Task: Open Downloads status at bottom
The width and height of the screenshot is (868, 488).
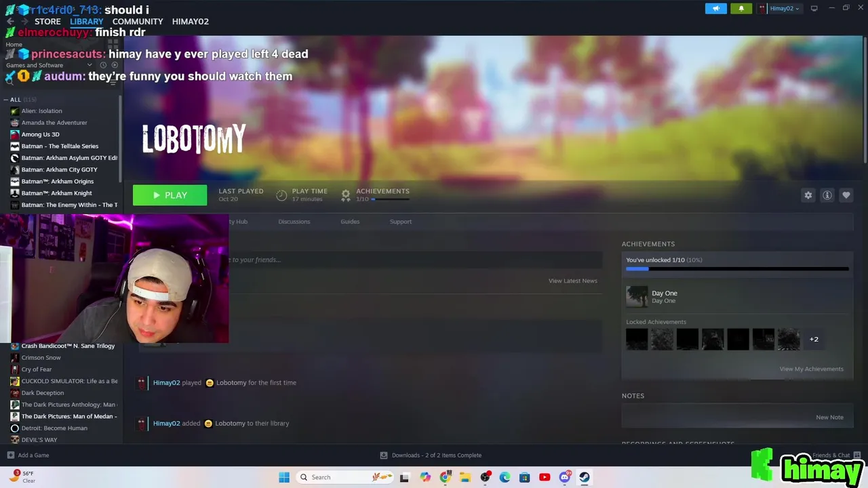Action: pos(431,455)
